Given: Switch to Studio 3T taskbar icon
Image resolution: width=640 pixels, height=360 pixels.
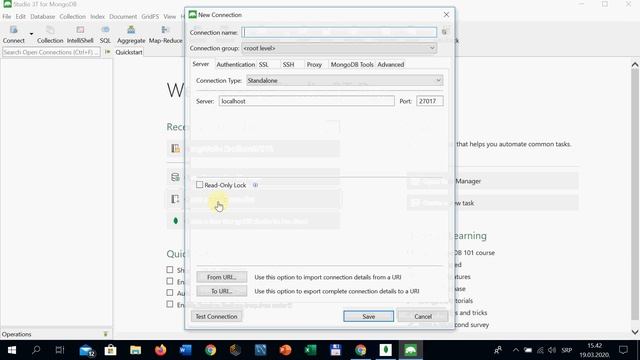Looking at the screenshot, I should [x=410, y=350].
